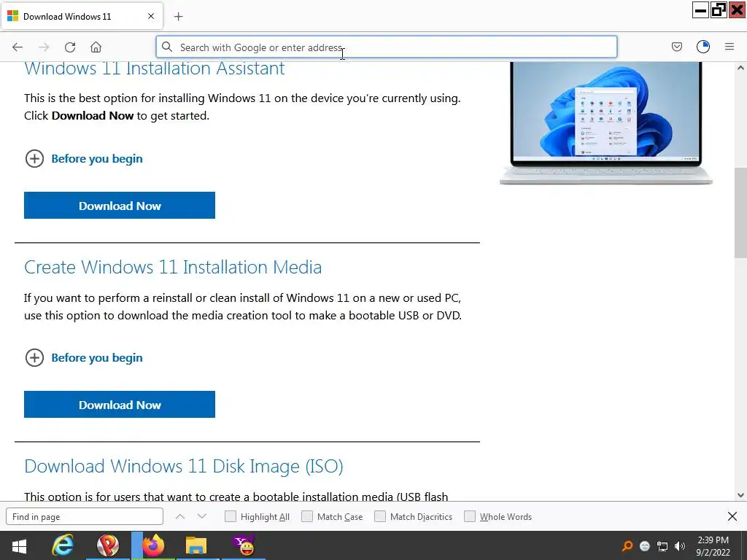The height and width of the screenshot is (560, 747).
Task: Go back to the previous page
Action: click(x=18, y=47)
